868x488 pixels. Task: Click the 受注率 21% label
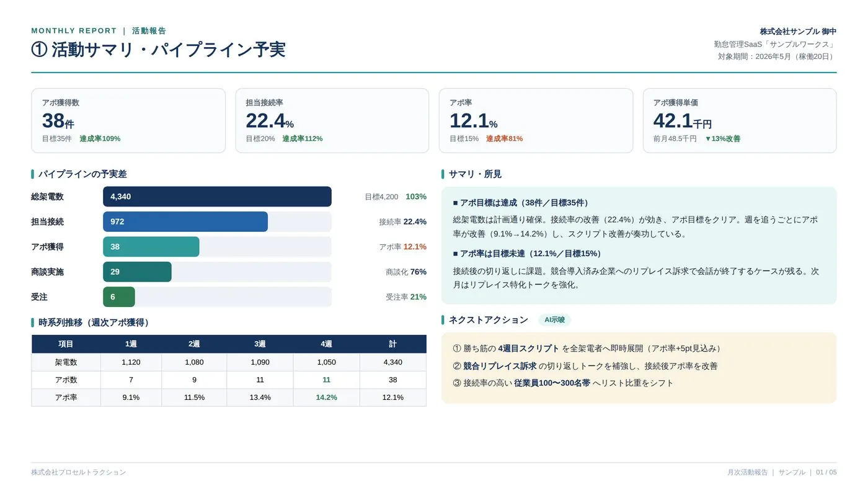coord(406,297)
